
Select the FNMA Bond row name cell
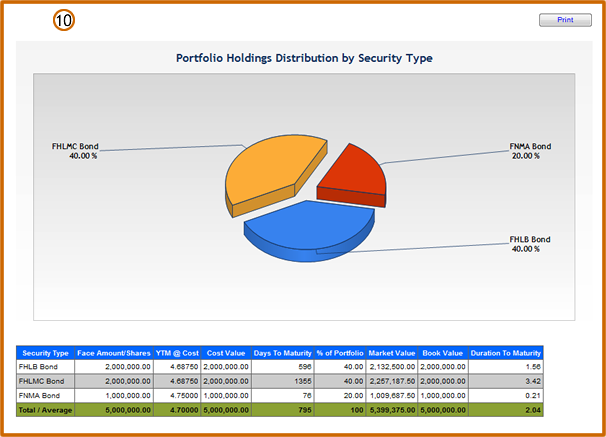pos(45,395)
